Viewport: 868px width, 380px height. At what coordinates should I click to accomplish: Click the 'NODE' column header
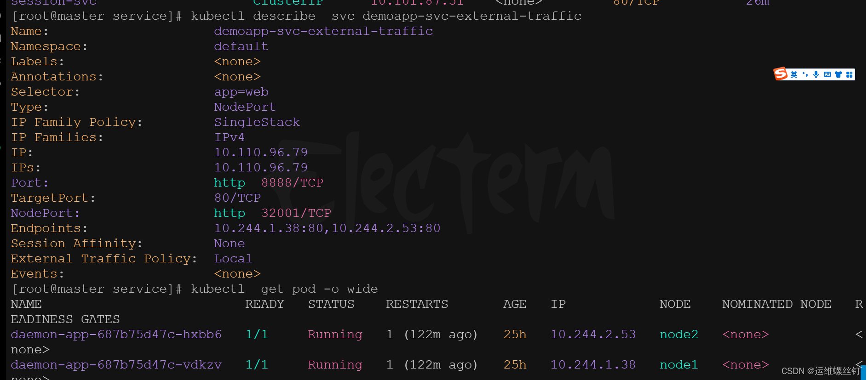pyautogui.click(x=675, y=304)
